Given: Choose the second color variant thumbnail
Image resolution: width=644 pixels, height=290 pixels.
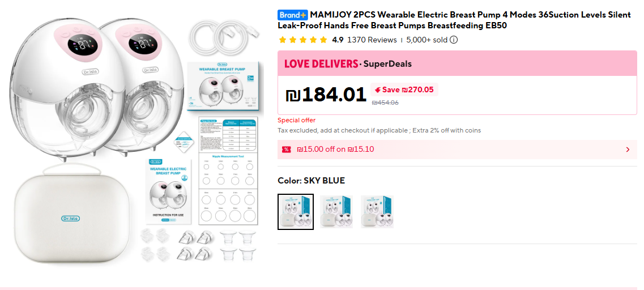Looking at the screenshot, I should click(336, 212).
